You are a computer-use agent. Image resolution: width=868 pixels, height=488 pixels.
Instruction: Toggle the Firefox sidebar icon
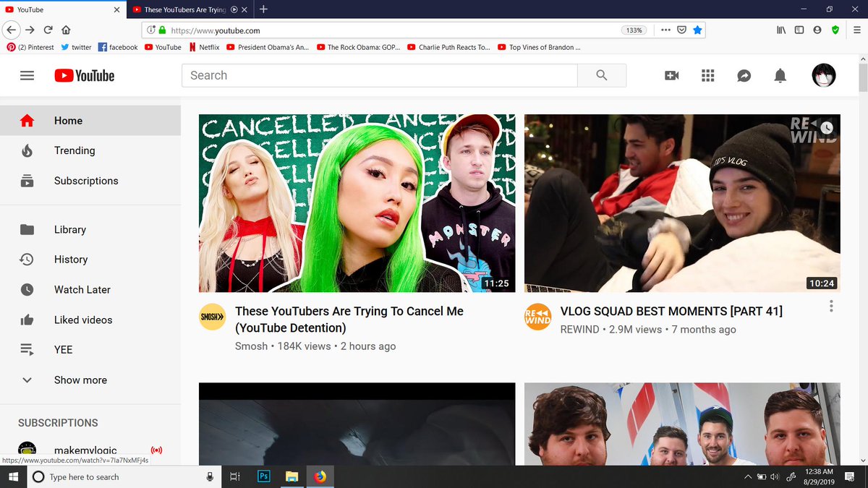799,30
